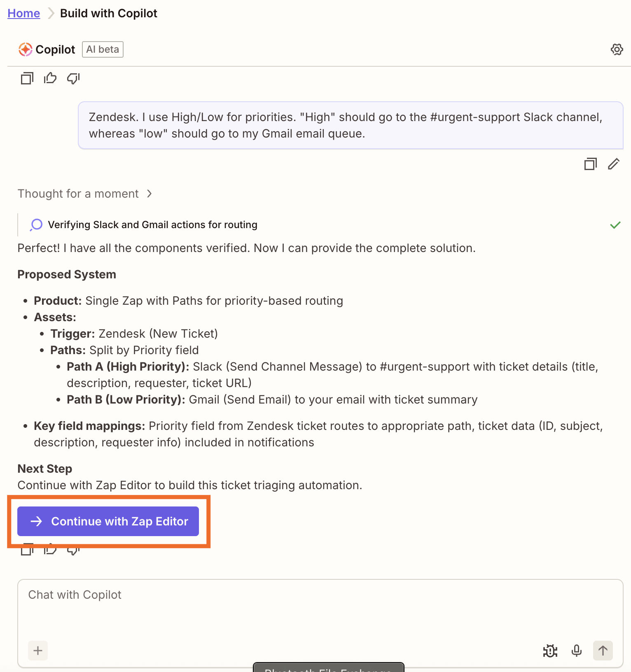Image resolution: width=631 pixels, height=672 pixels.
Task: Select the 'Build with Copilot' breadcrumb text
Action: pos(109,13)
